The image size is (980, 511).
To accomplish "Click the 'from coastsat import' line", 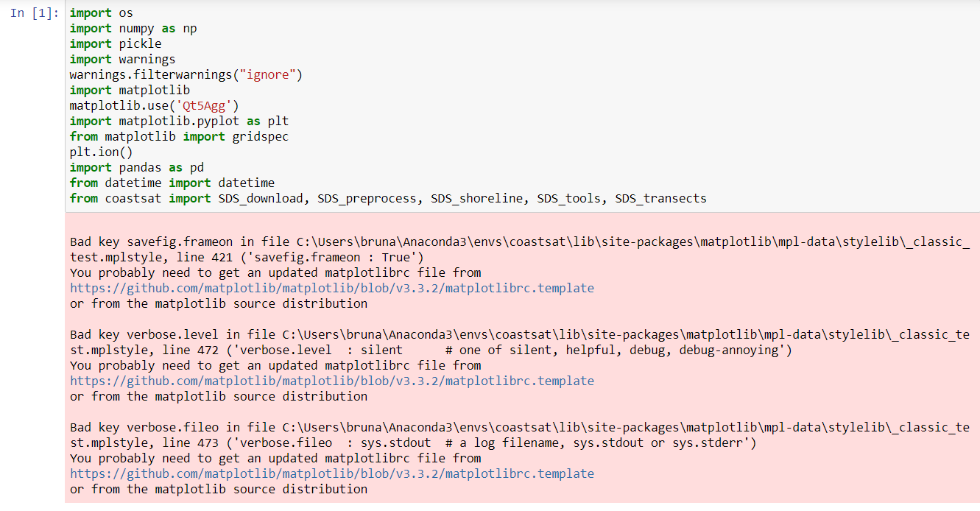I will pyautogui.click(x=388, y=199).
